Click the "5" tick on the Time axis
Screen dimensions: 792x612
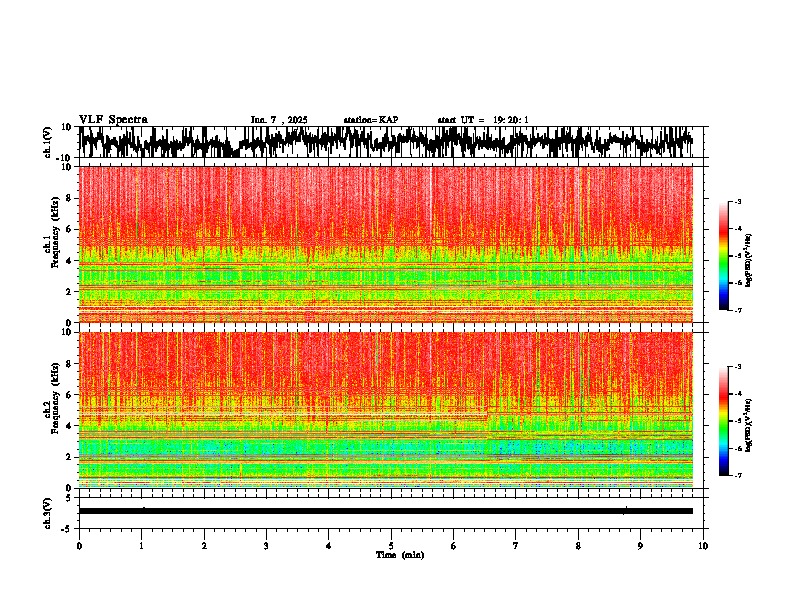point(391,546)
